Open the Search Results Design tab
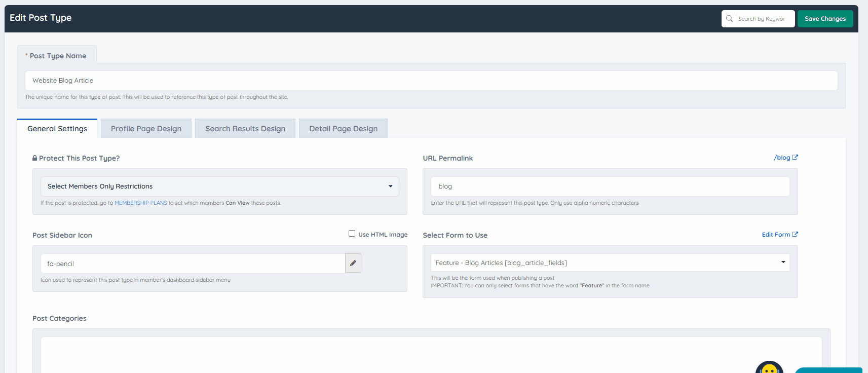868x373 pixels. [245, 129]
